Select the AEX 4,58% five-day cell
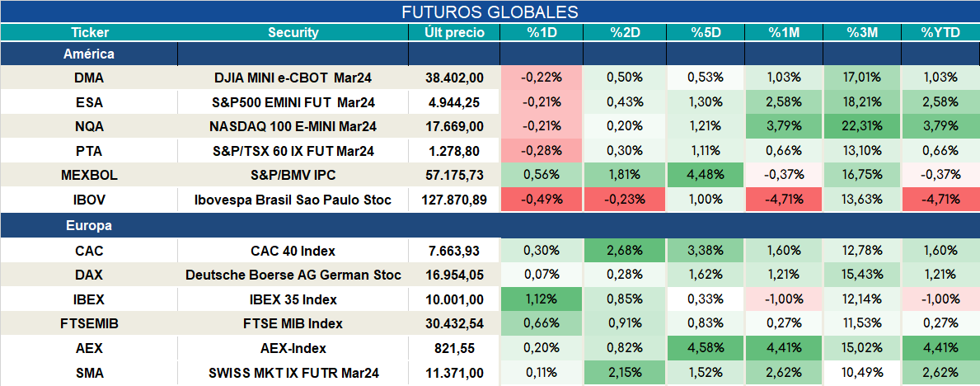Viewport: 980px width, 386px height. tap(706, 348)
